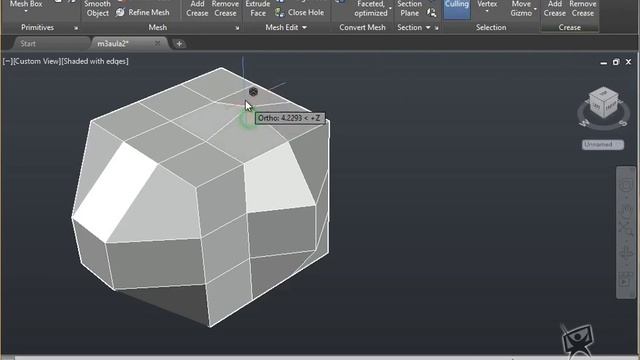Open the navigation wheel in the nav bar
Viewport: 640px width, 360px height.
tap(626, 186)
